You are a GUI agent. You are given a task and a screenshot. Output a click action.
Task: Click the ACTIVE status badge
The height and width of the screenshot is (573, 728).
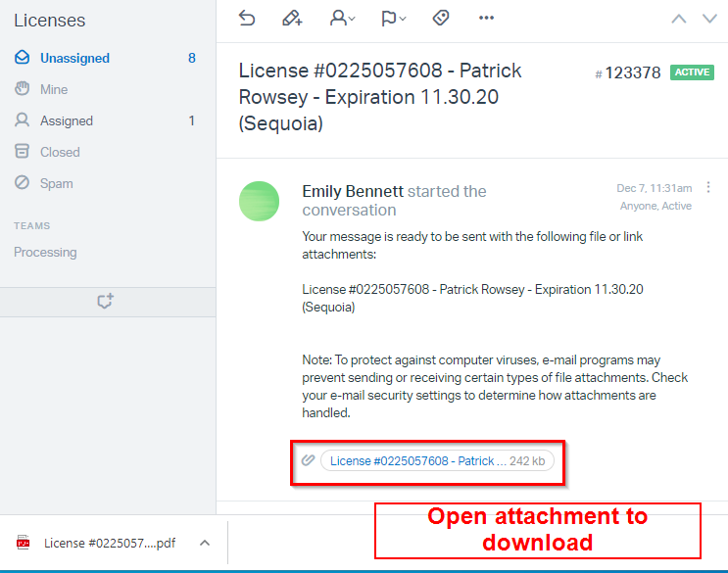[x=692, y=72]
